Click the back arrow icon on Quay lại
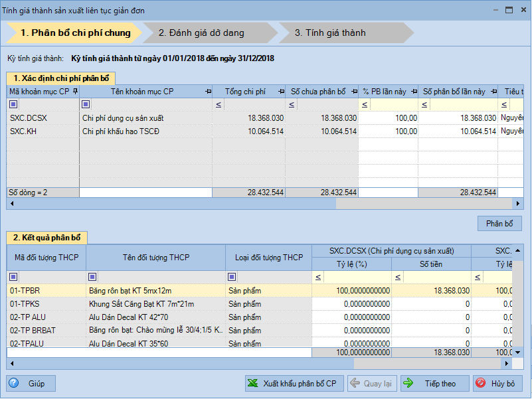The image size is (532, 399). click(355, 383)
